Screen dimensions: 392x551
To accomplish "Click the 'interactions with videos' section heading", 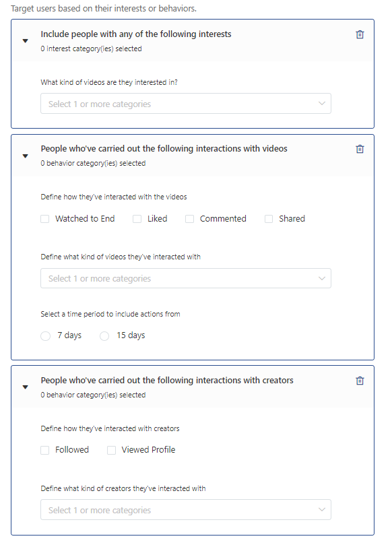I will point(164,149).
